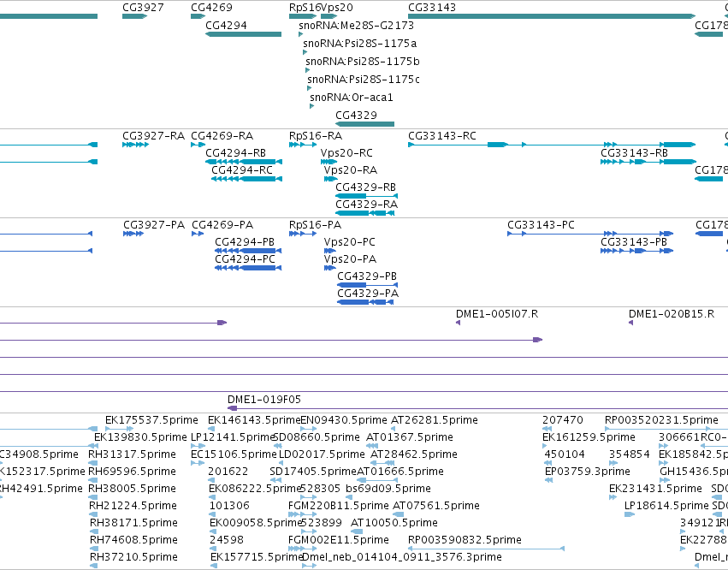Open the CG4329 gene label
This screenshot has width=728, height=570.
coord(356,116)
